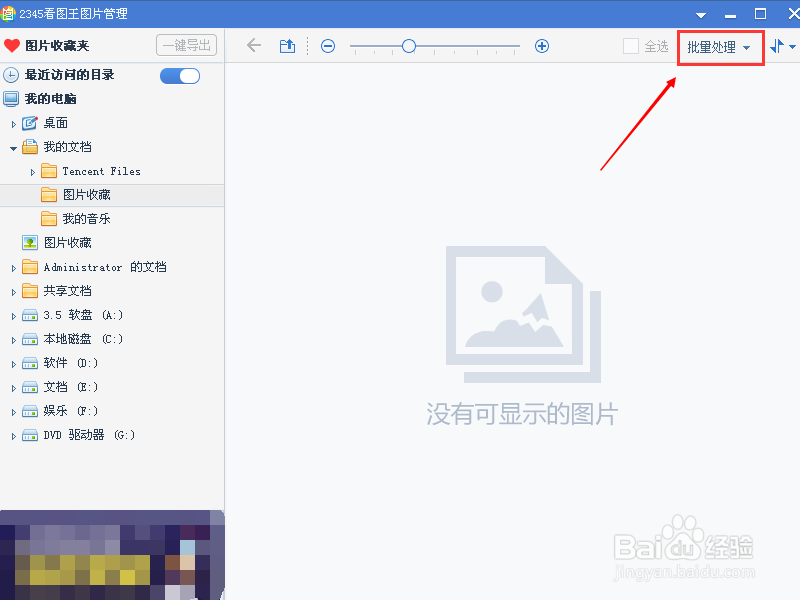Select 我的电脑 label in sidebar
Viewport: 800px width, 600px height.
click(x=51, y=99)
